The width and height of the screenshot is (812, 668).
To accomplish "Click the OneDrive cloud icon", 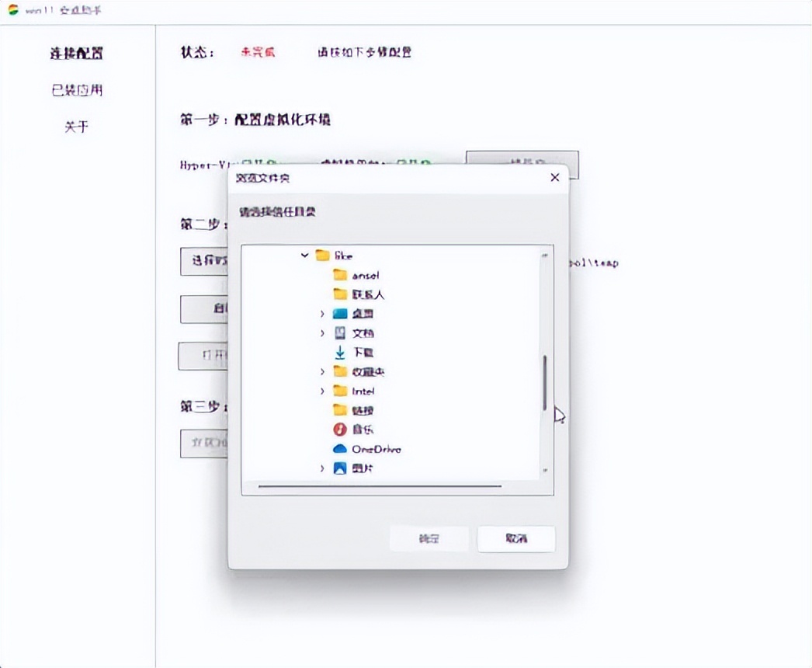I will point(339,448).
